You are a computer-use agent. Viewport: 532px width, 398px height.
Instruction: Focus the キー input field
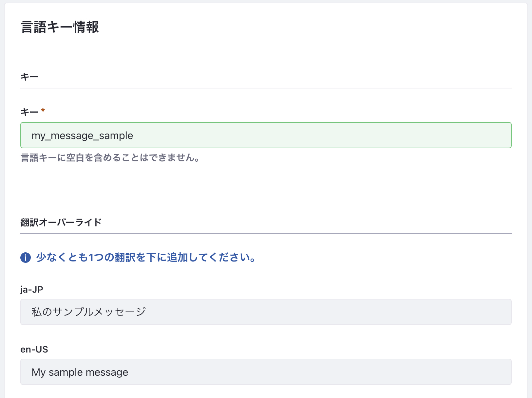point(265,135)
